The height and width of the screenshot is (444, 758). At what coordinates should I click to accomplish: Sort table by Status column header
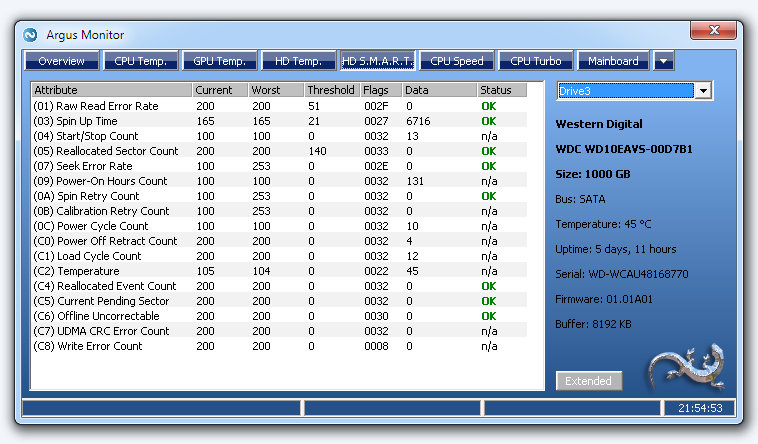500,90
